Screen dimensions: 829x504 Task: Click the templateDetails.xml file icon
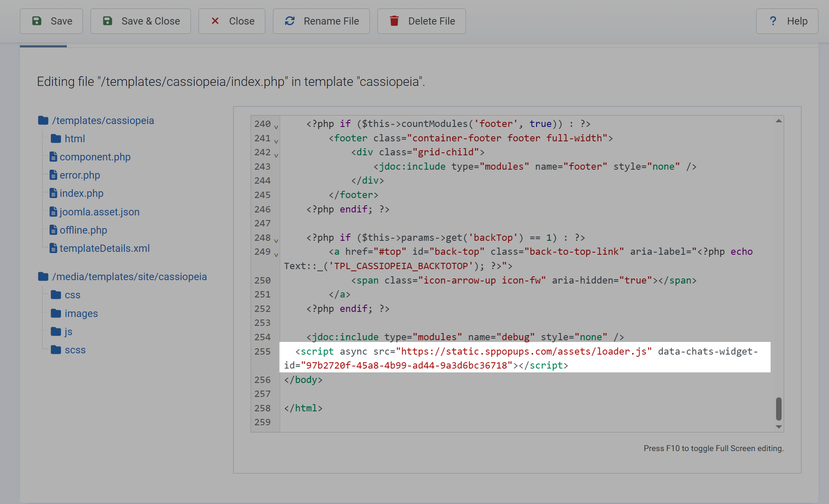pos(53,248)
